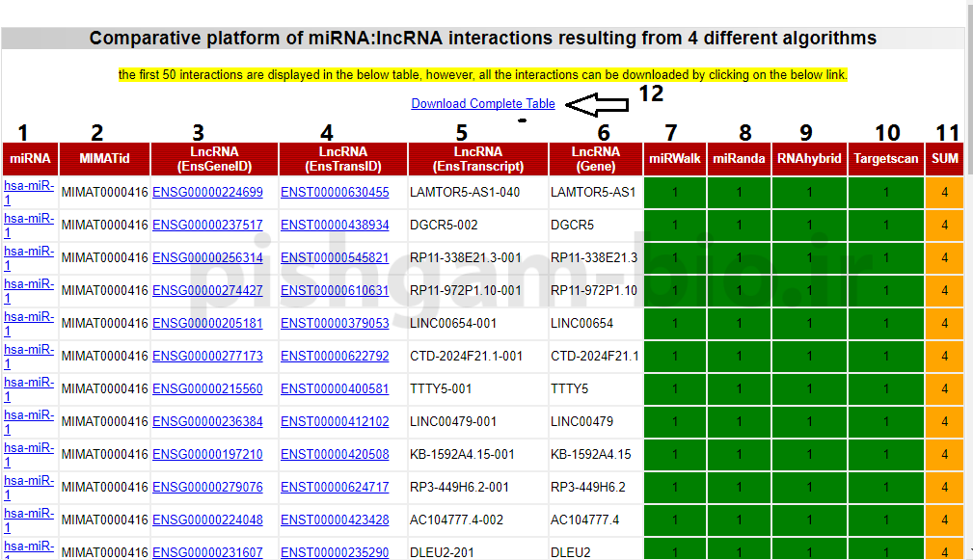This screenshot has height=560, width=973.
Task: Click the miRWalk column header
Action: click(674, 159)
